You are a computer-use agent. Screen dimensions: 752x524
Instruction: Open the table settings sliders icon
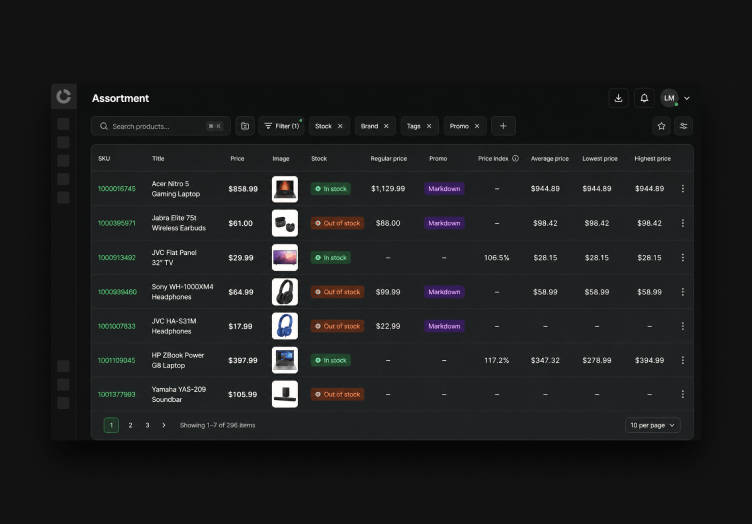[683, 126]
